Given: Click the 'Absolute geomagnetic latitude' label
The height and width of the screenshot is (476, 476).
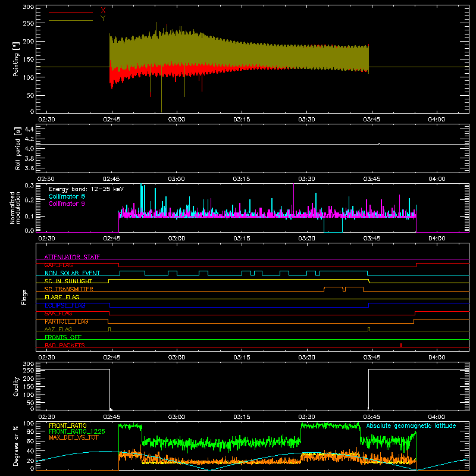Looking at the screenshot, I should pos(411,425).
